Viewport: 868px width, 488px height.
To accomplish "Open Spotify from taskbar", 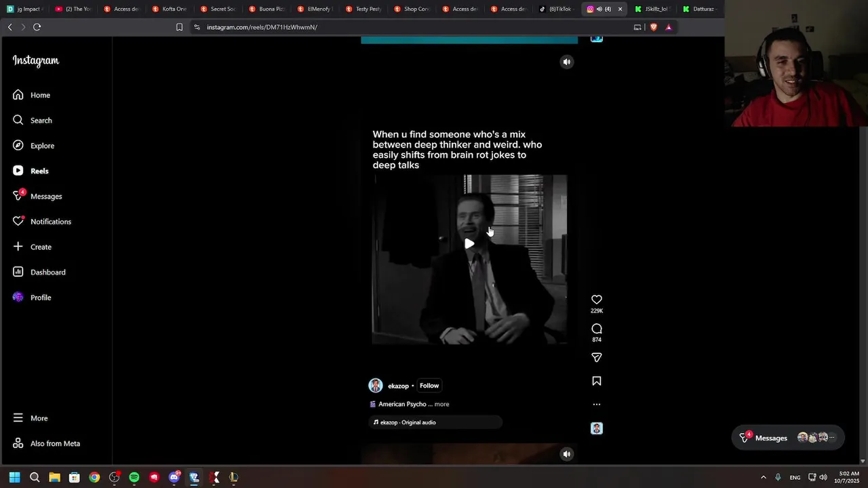I will point(134,477).
